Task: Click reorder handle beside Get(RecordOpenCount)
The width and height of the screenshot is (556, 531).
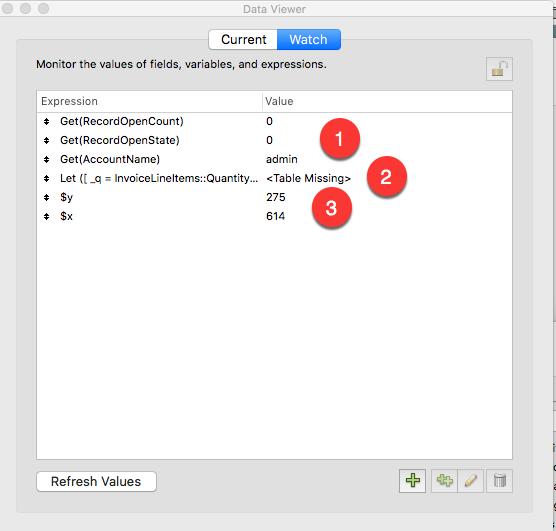Action: pos(46,122)
